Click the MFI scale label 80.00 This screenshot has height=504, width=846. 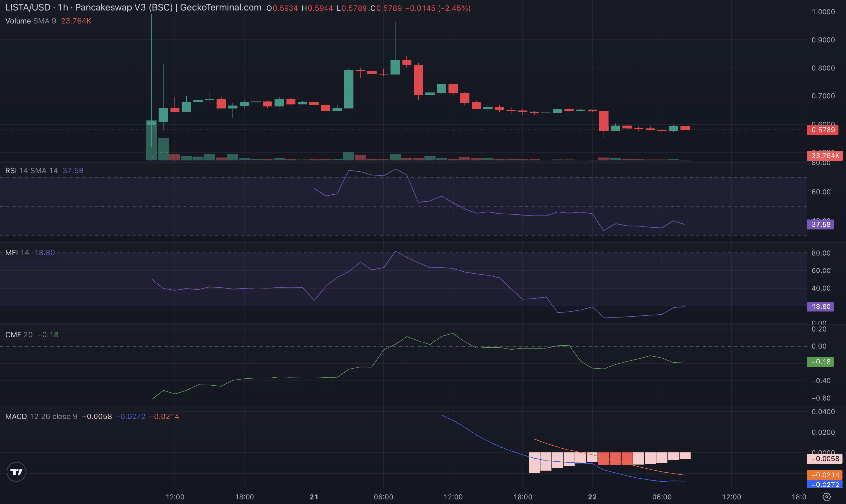(x=821, y=253)
